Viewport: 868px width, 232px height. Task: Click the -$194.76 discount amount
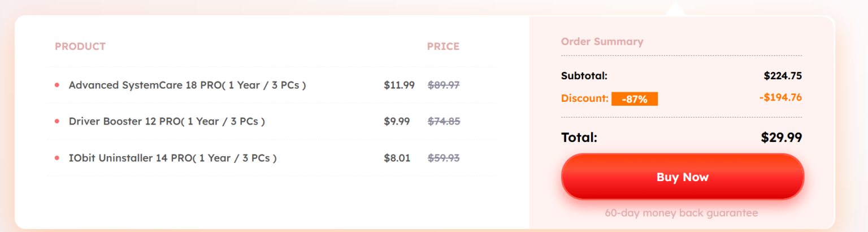(x=780, y=97)
